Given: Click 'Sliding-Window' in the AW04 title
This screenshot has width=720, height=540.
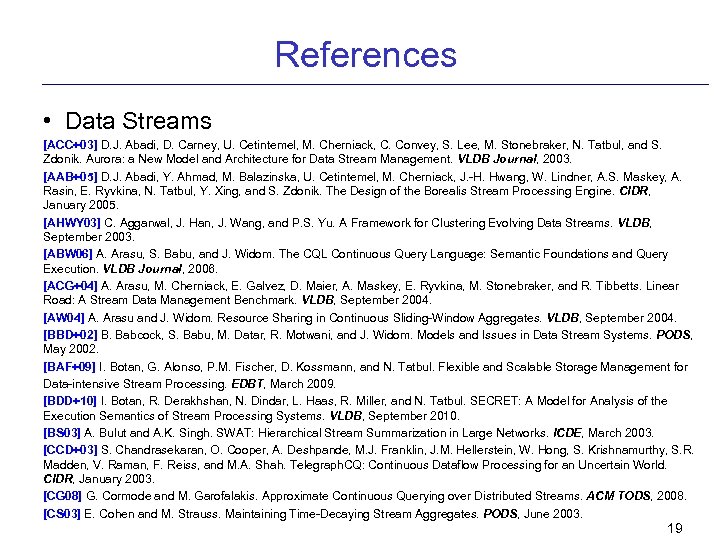Looking at the screenshot, I should tap(433, 318).
